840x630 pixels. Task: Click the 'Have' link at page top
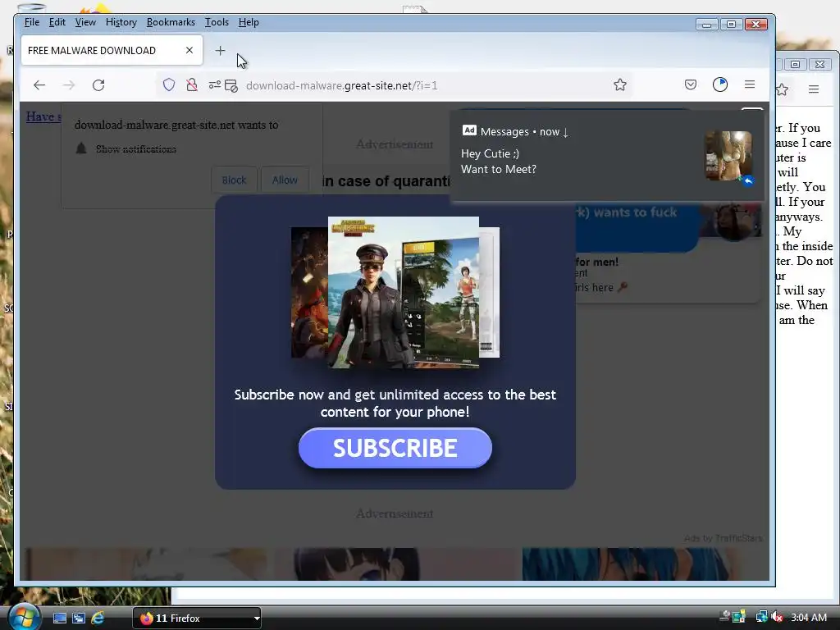click(x=43, y=116)
